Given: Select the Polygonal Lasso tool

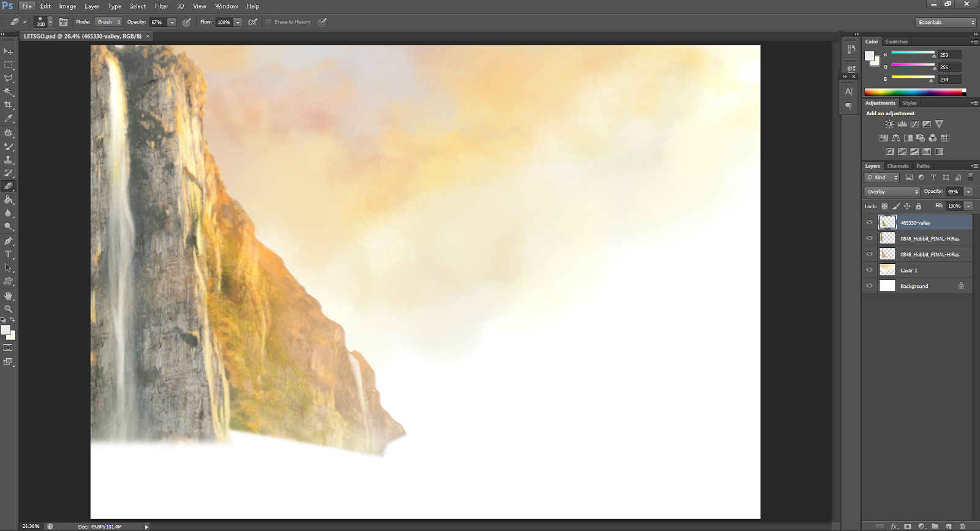Looking at the screenshot, I should pos(9,78).
